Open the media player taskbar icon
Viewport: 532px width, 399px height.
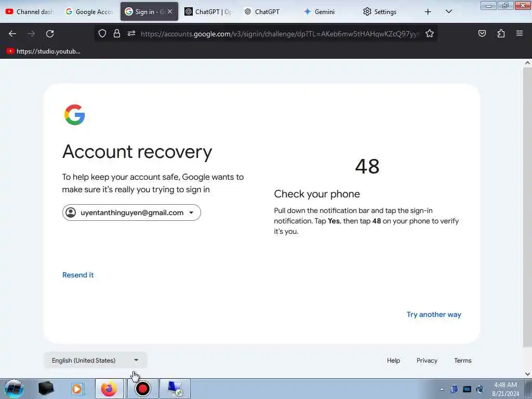click(77, 389)
